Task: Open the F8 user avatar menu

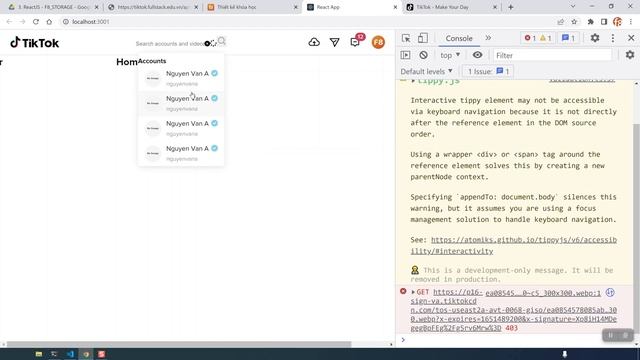Action: tap(378, 42)
